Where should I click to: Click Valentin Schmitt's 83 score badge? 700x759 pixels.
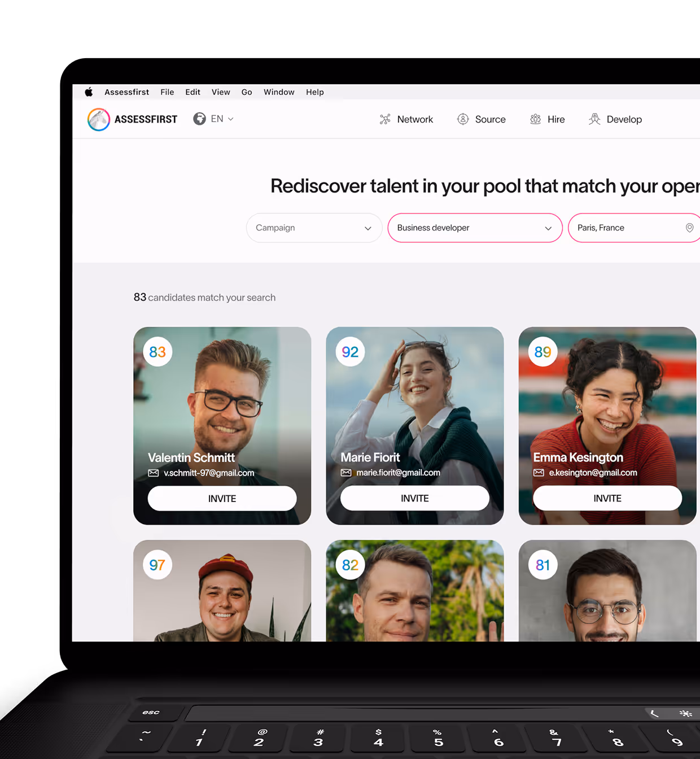pos(158,352)
